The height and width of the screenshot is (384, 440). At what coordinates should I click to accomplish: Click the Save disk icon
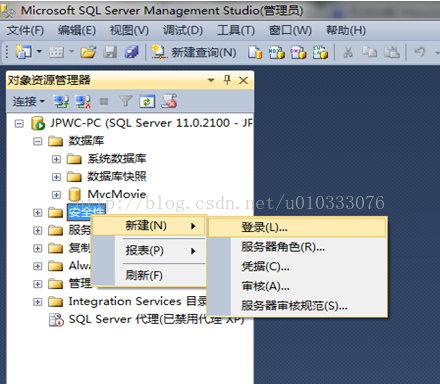pos(110,52)
